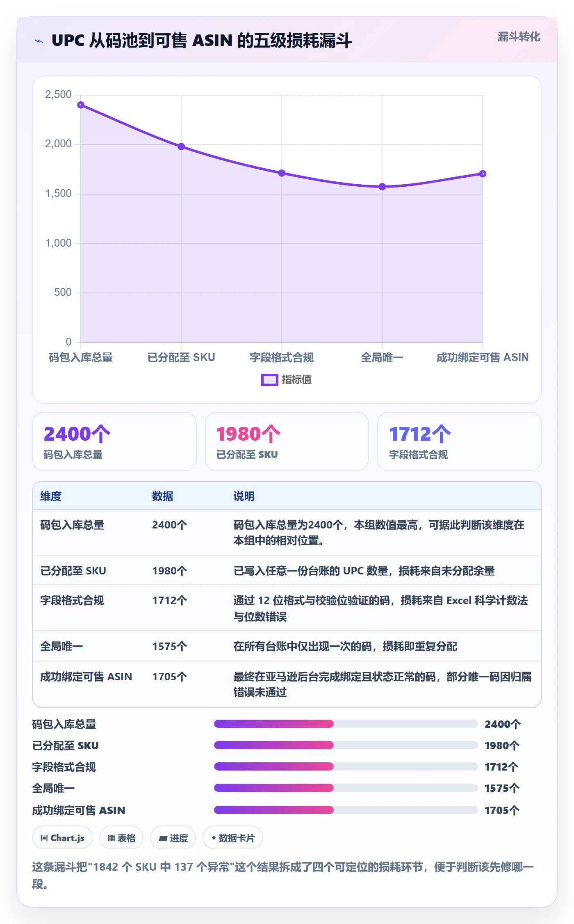Viewport: 574px width, 924px height.
Task: Click the 数据 column header
Action: [163, 496]
